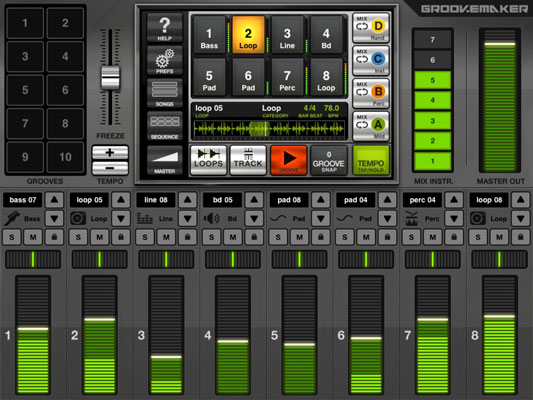The height and width of the screenshot is (400, 533).
Task: Open the Master volume ramp icon
Action: [x=165, y=160]
